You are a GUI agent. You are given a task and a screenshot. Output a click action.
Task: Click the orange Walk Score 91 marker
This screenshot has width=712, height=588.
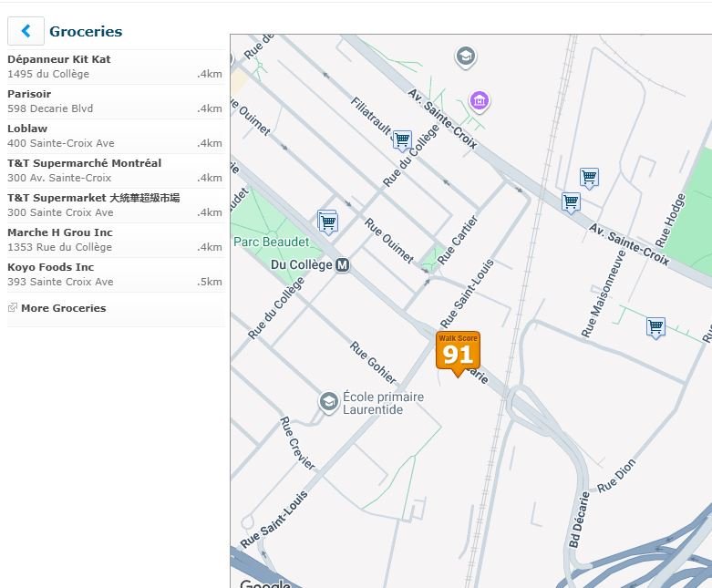tap(458, 354)
